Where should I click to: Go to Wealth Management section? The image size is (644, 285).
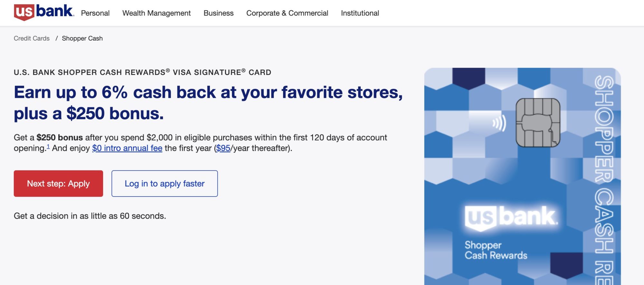click(156, 13)
